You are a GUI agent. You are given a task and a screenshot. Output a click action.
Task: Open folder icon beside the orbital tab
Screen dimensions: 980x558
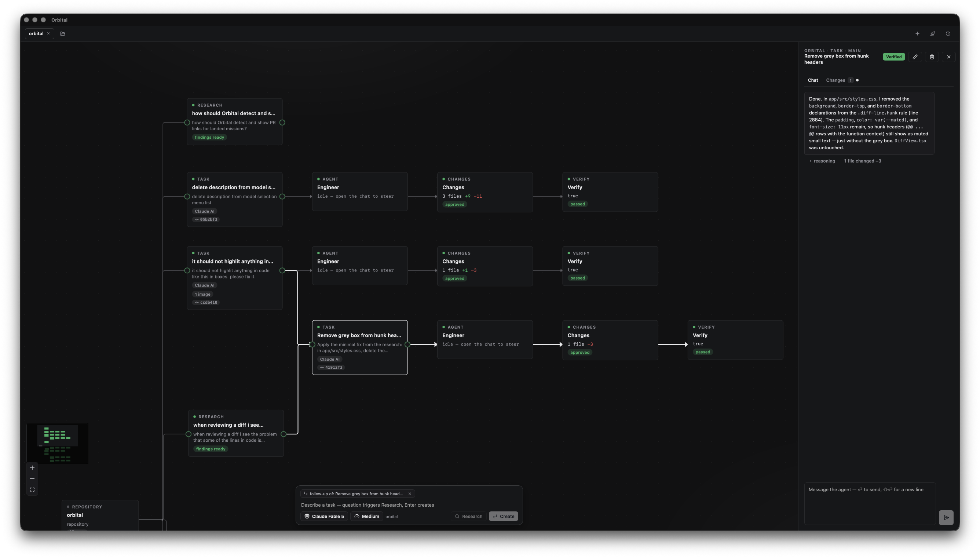62,34
